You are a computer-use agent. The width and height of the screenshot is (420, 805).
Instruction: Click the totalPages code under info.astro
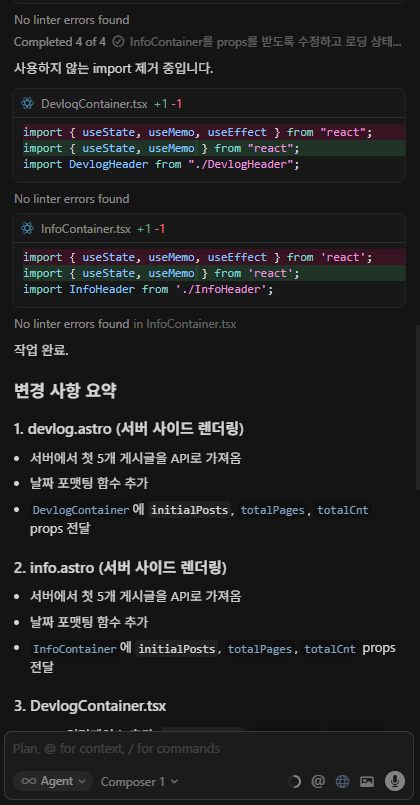coord(260,649)
